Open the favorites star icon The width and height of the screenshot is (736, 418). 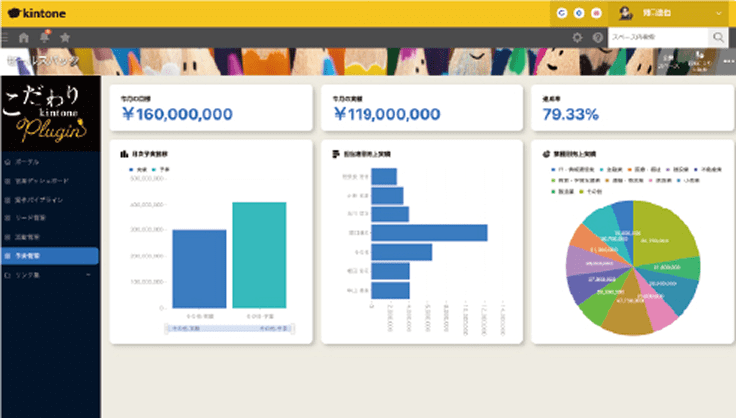pyautogui.click(x=65, y=37)
